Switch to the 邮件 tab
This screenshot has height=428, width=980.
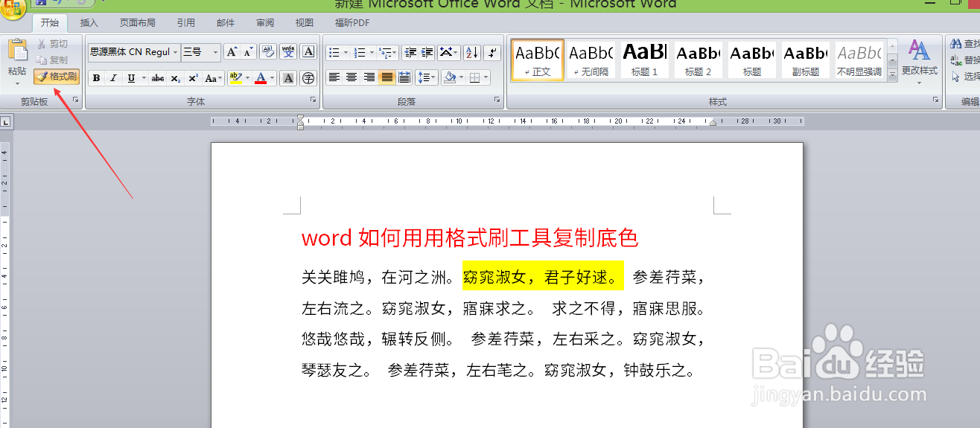tap(226, 23)
